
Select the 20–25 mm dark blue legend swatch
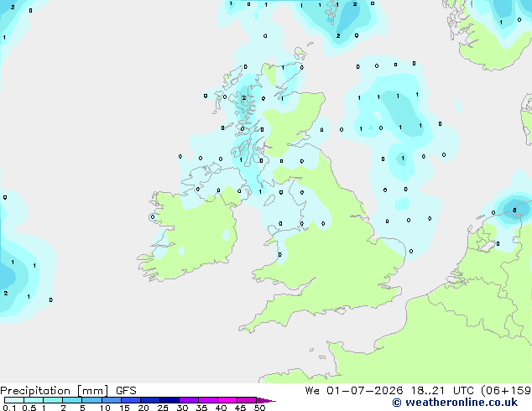coord(150,400)
